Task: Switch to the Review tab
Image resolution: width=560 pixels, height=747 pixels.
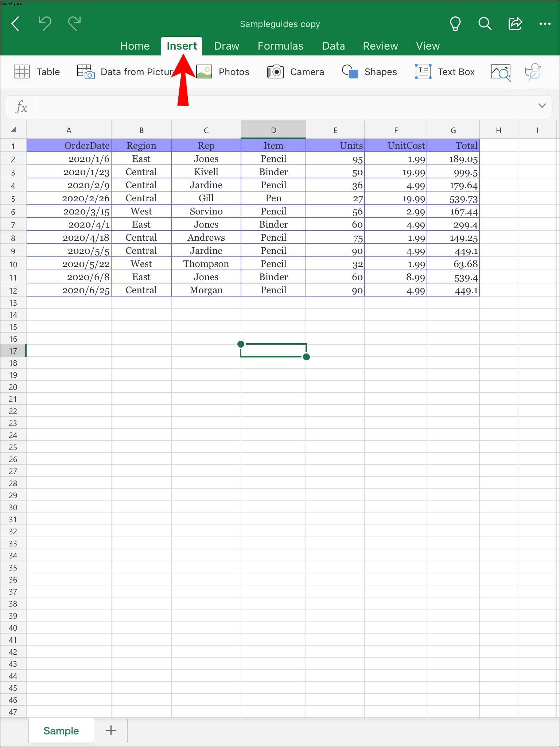Action: pyautogui.click(x=380, y=46)
